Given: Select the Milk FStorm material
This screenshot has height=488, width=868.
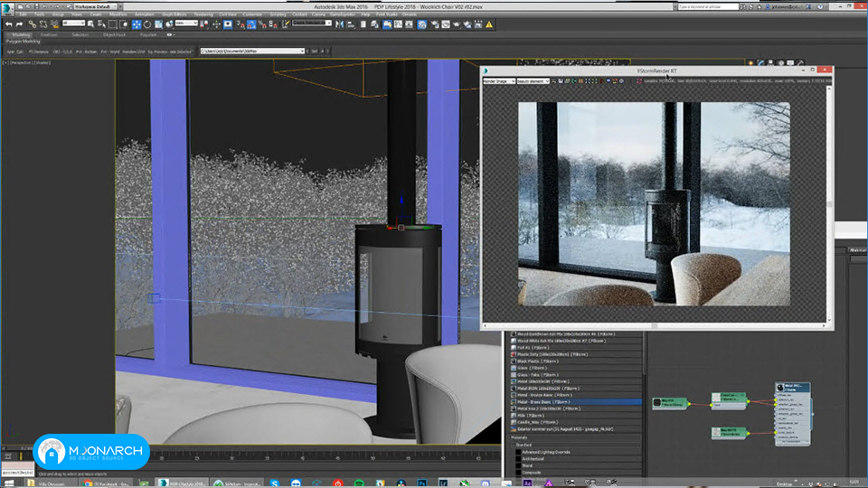Looking at the screenshot, I should 576,416.
